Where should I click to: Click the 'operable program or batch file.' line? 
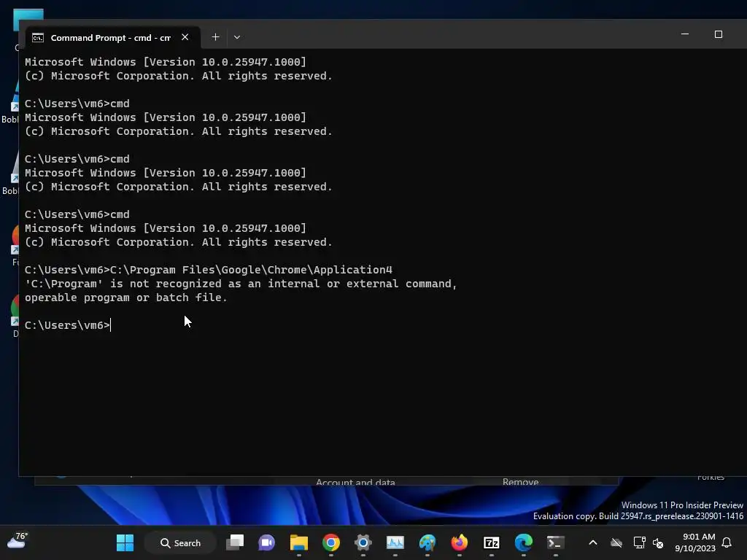pos(125,297)
